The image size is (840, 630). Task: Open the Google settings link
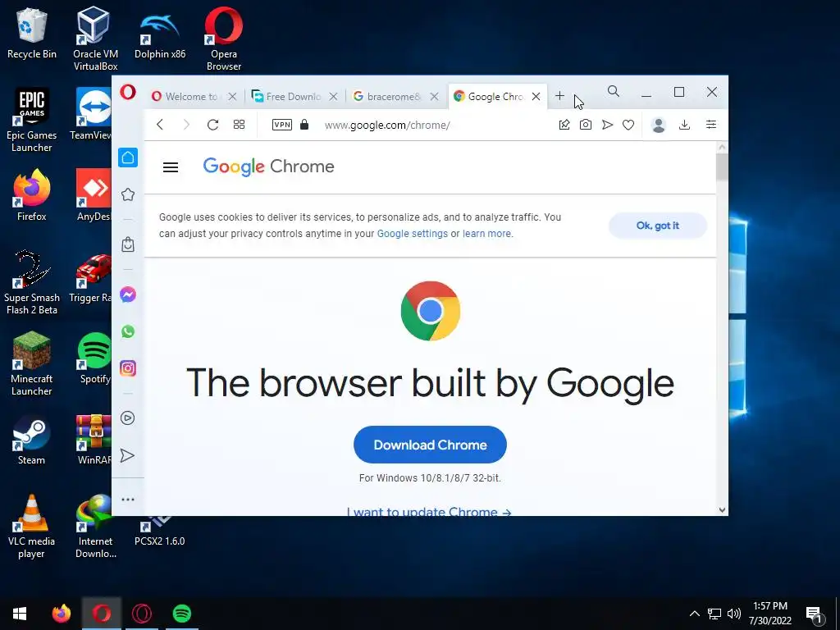(x=412, y=234)
